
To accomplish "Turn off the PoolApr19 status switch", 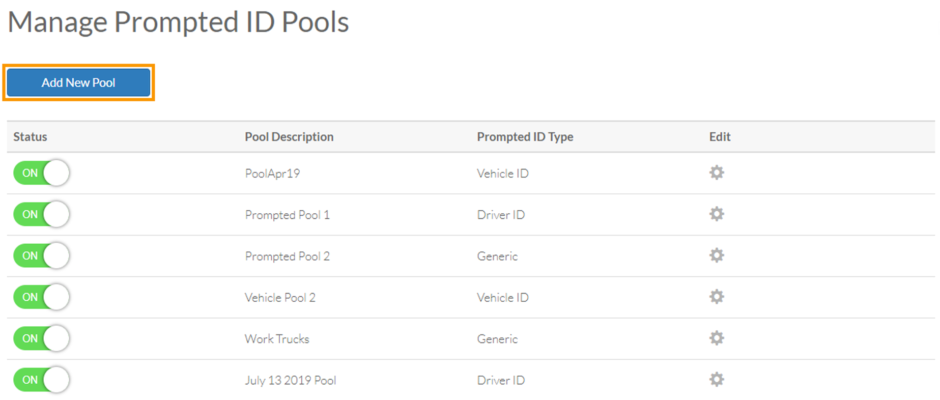I will (41, 173).
